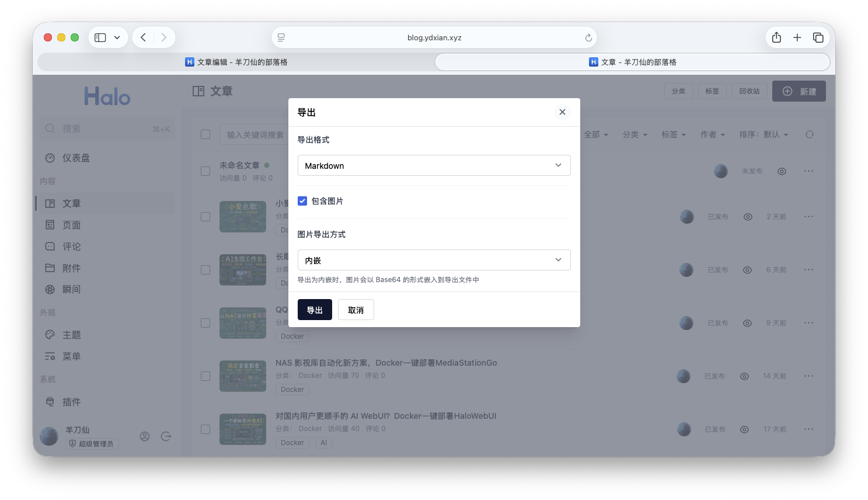
Task: Click the dark 导出 button
Action: (315, 310)
